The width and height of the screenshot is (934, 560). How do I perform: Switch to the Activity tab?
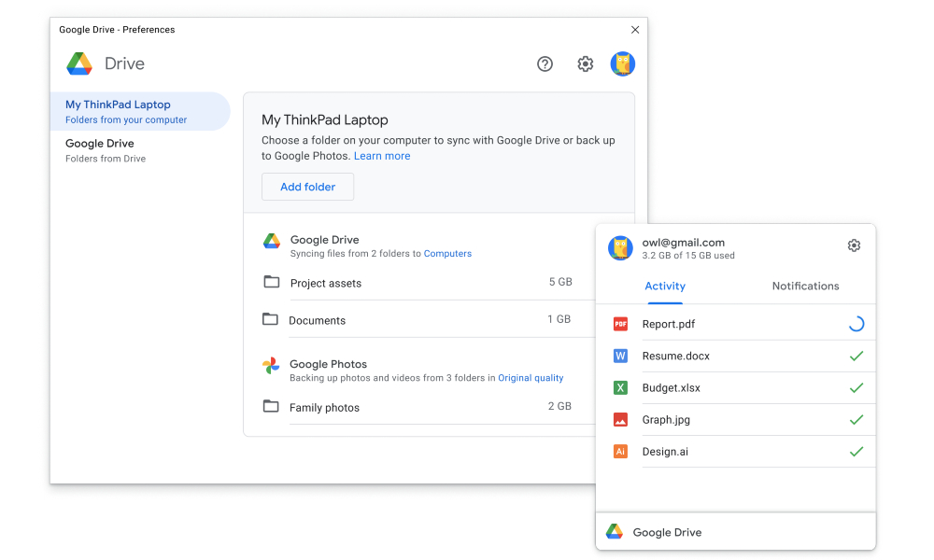[665, 286]
